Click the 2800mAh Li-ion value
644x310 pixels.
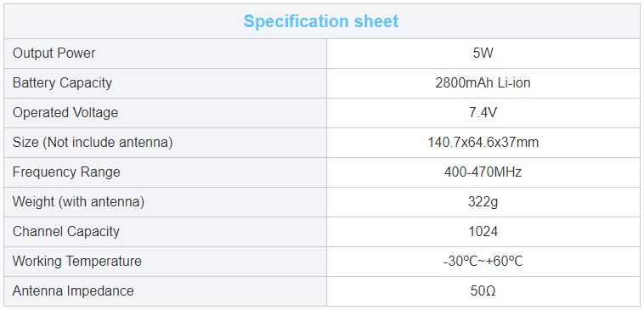click(483, 83)
